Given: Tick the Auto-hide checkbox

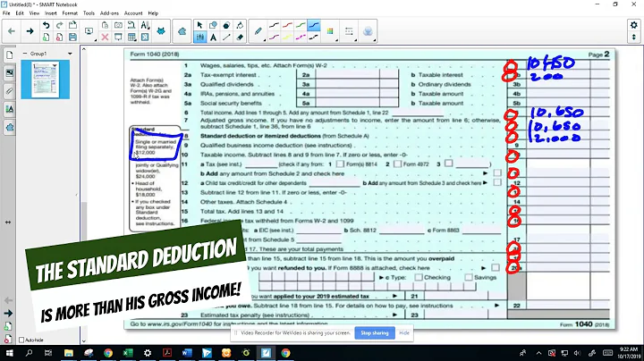Looking at the screenshot, I should pos(21,340).
